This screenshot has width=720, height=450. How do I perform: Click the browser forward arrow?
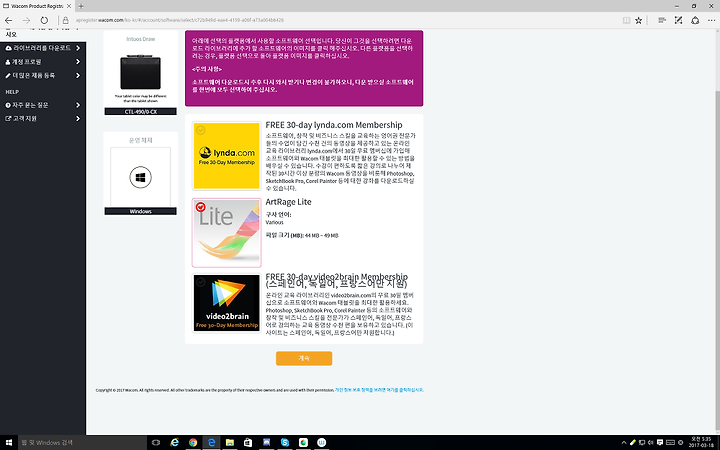[x=26, y=20]
